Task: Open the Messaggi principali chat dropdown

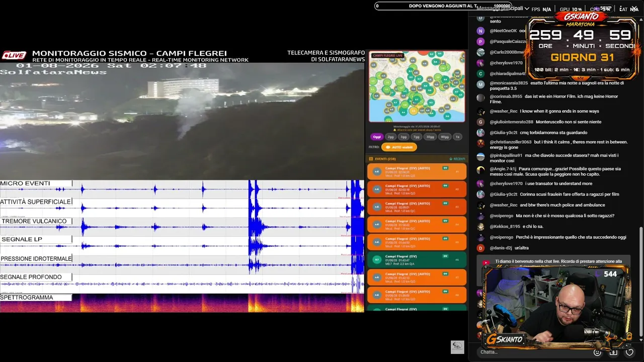Action: tap(503, 9)
